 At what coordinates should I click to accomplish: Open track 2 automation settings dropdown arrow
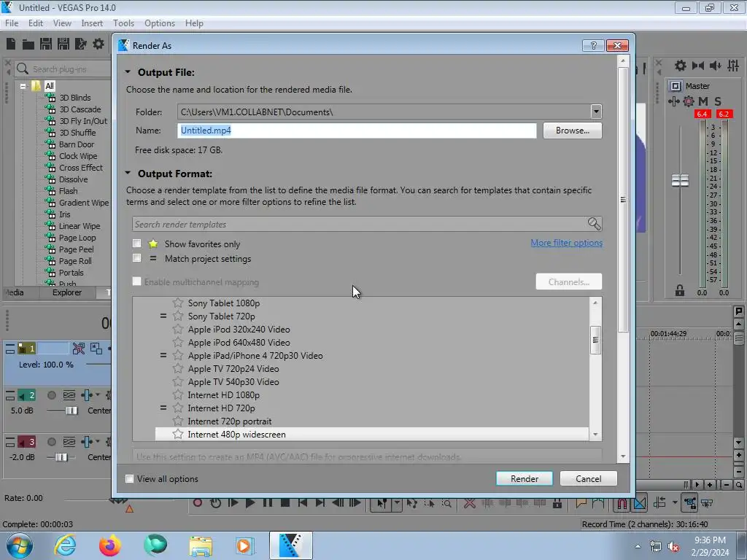(98, 394)
